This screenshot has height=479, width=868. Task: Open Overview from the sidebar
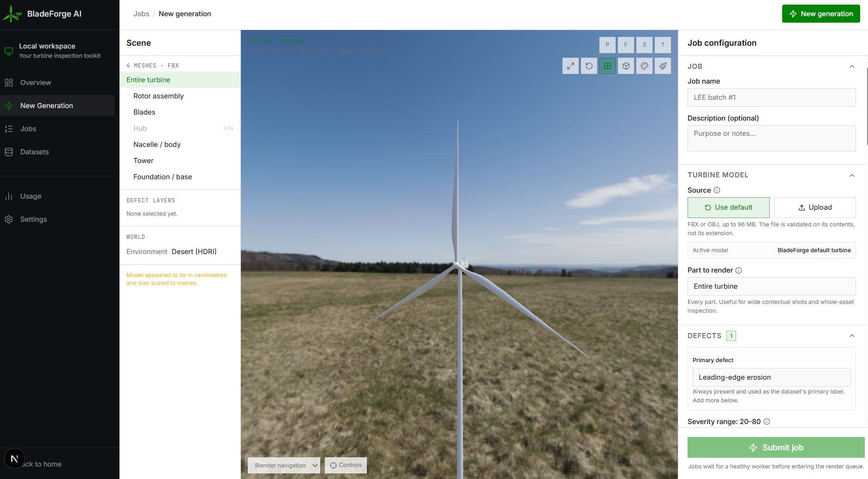point(57,83)
